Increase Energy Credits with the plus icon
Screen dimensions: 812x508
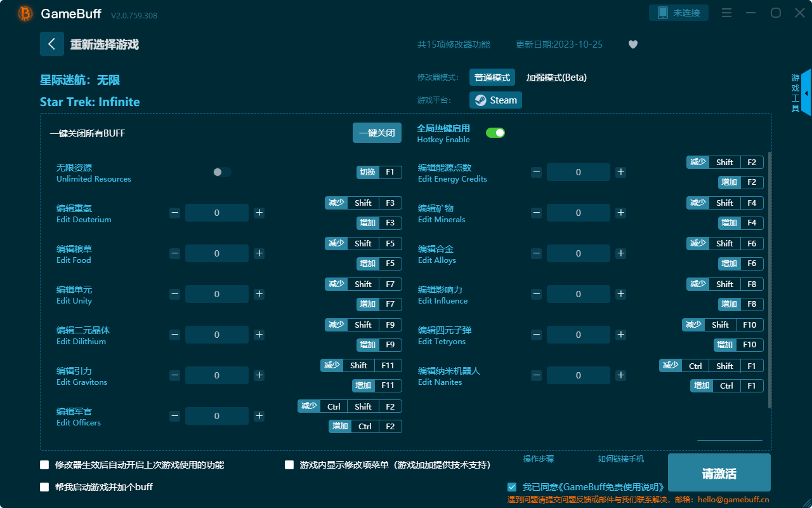coord(620,172)
